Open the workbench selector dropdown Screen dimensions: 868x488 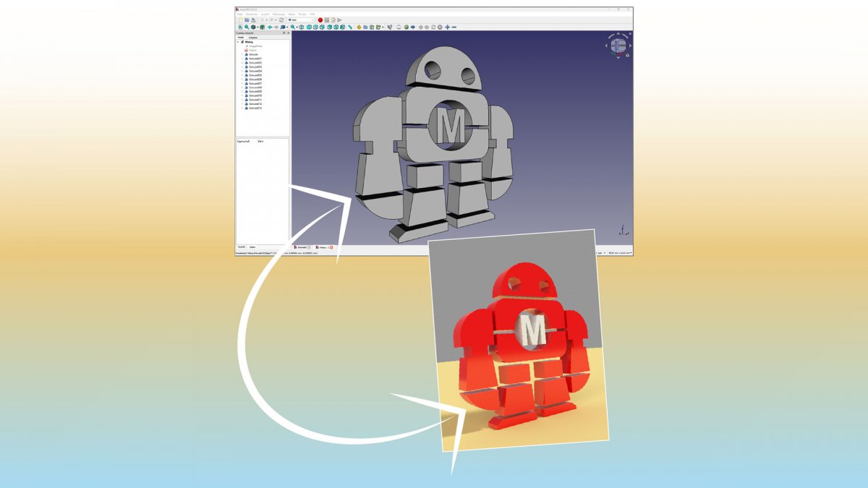click(x=300, y=20)
